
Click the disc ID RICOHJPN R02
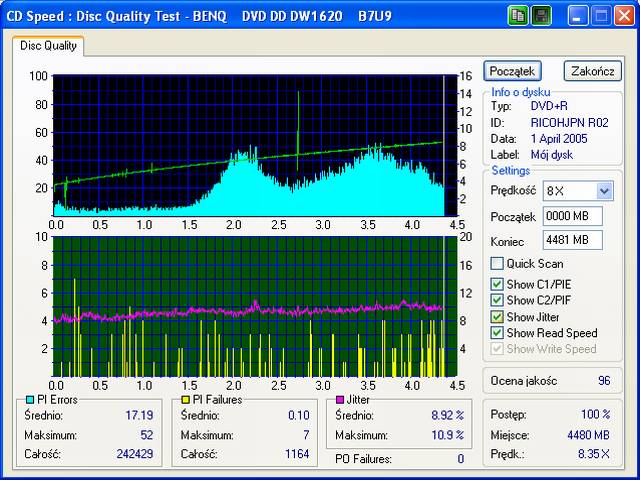569,123
